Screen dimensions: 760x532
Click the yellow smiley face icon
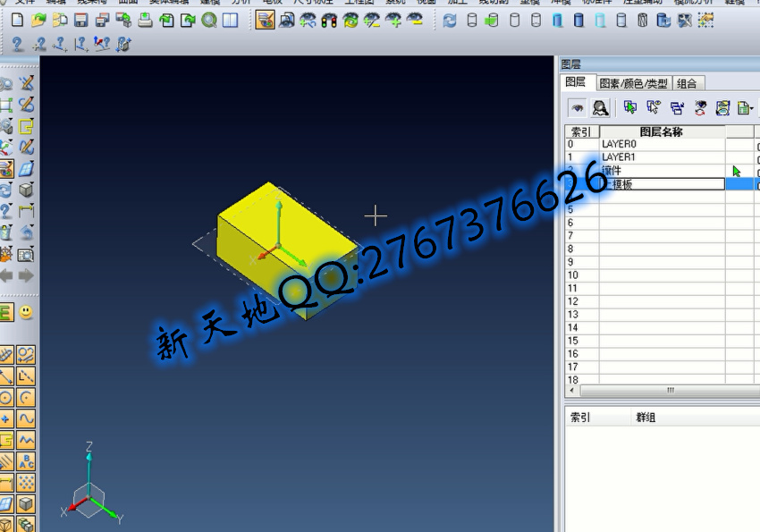click(27, 312)
